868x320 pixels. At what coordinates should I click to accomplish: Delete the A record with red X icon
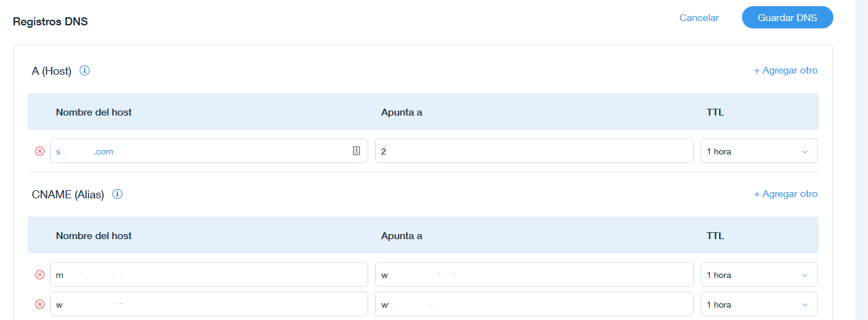(40, 151)
